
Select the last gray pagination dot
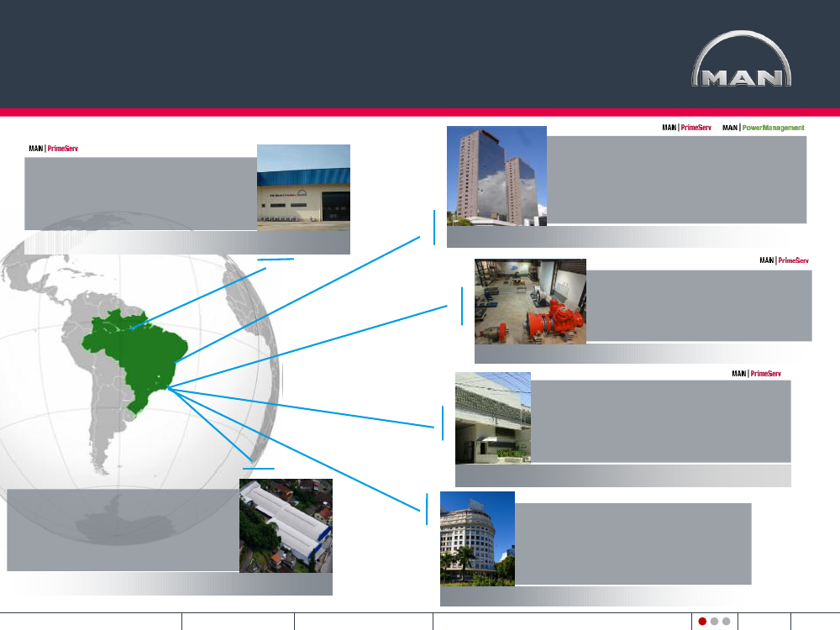point(726,622)
